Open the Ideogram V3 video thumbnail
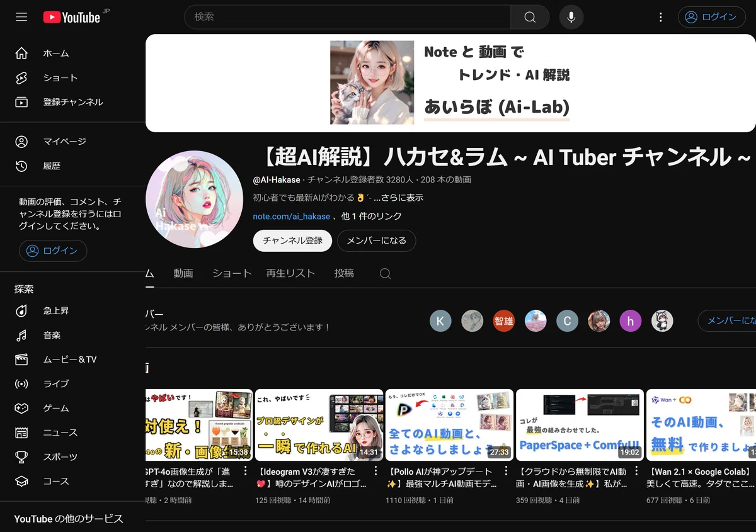 pyautogui.click(x=319, y=425)
